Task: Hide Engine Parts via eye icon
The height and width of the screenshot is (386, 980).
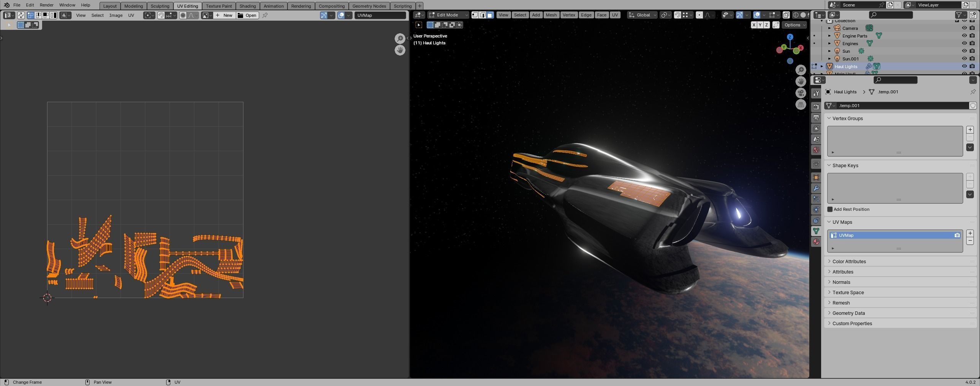Action: tap(964, 36)
